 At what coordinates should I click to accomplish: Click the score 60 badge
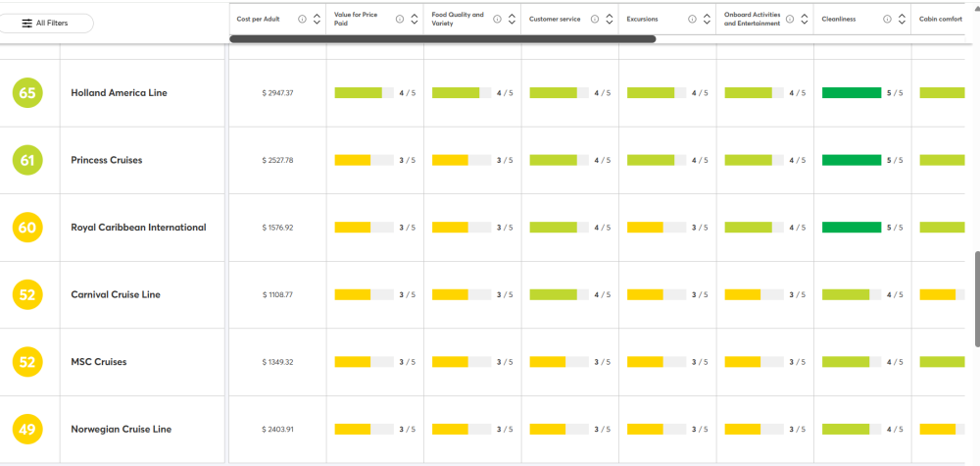pyautogui.click(x=27, y=228)
